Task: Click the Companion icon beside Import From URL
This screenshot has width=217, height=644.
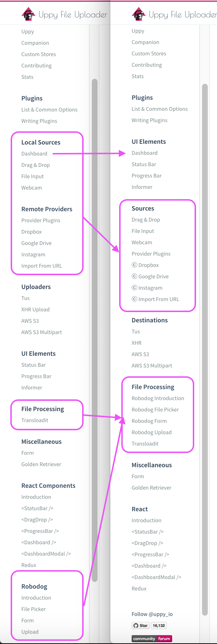Action: tap(134, 299)
